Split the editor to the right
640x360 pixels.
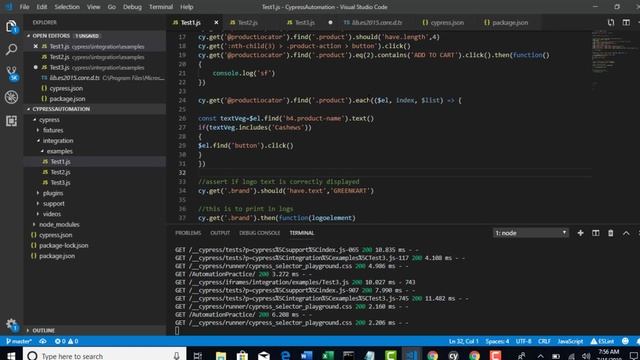point(626,22)
